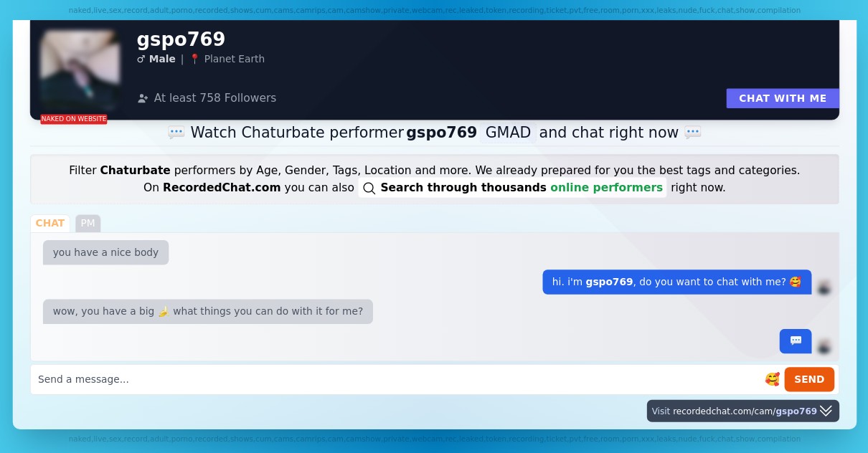The image size is (868, 453).
Task: Click the male gender symbol icon
Action: tap(141, 59)
